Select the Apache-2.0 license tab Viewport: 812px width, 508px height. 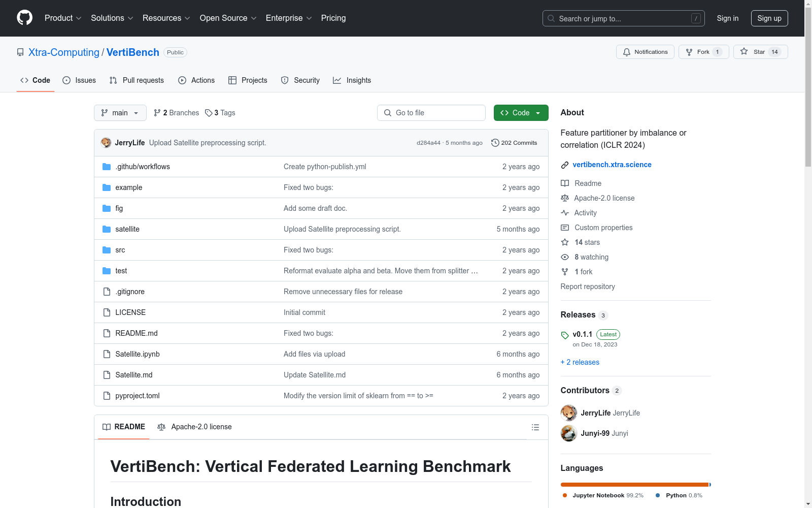[x=194, y=427]
